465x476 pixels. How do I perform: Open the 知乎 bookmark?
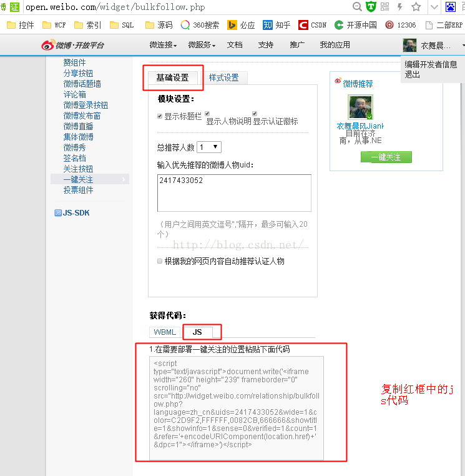click(x=277, y=25)
